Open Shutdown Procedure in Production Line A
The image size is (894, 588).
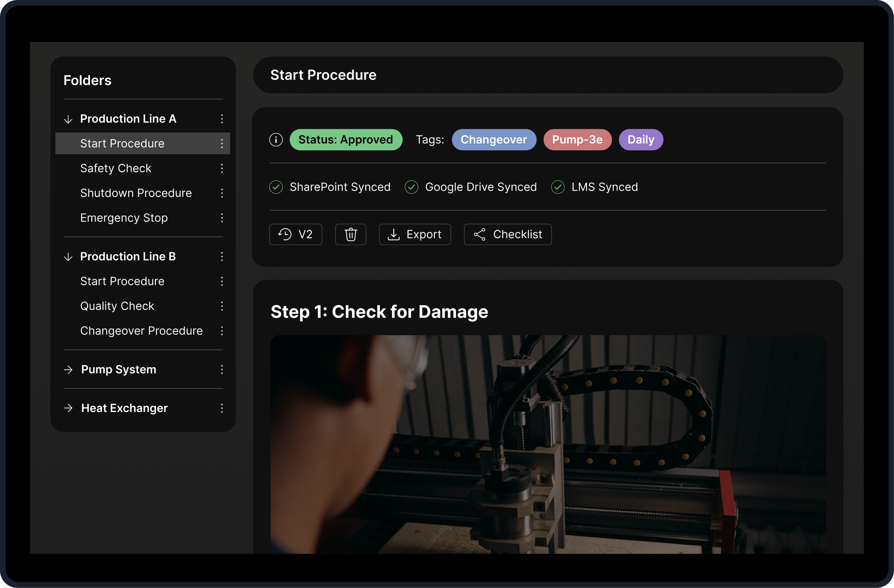click(136, 193)
